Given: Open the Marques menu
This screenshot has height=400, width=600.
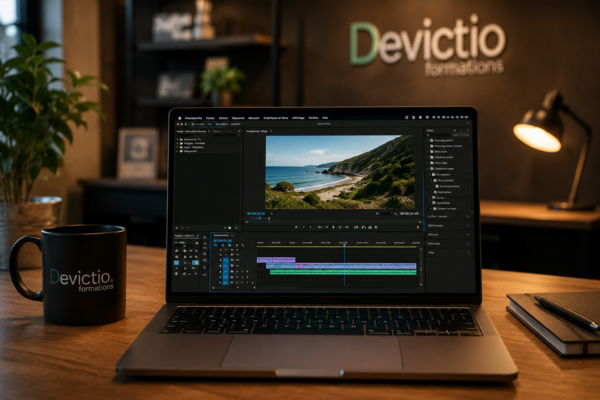Looking at the screenshot, I should coord(254,118).
